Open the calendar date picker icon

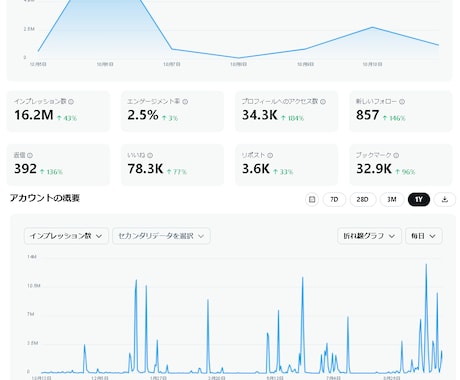click(x=312, y=199)
